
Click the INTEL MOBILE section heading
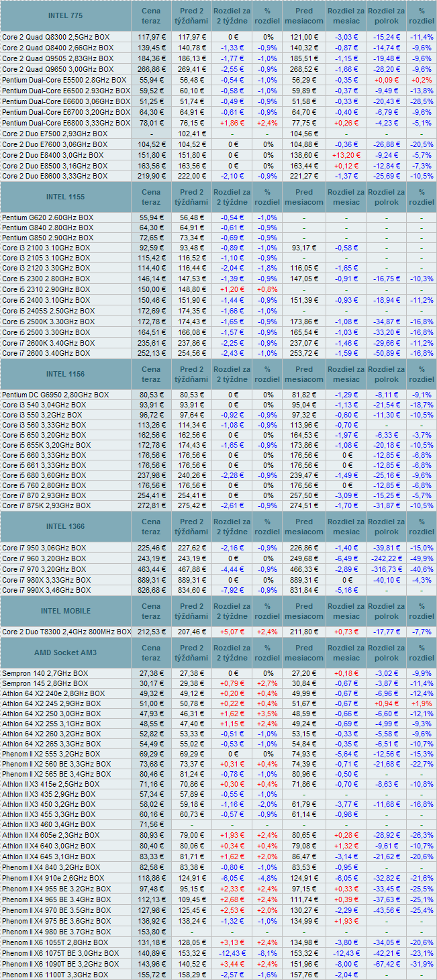(66, 611)
